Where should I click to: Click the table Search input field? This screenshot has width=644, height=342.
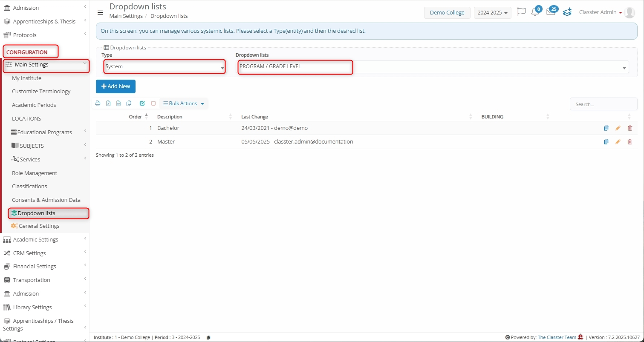pos(603,104)
